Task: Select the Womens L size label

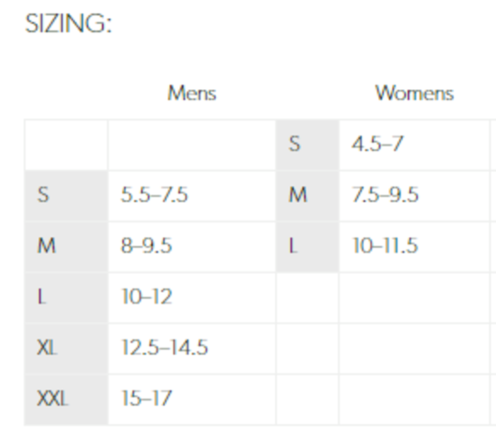Action: (x=293, y=246)
